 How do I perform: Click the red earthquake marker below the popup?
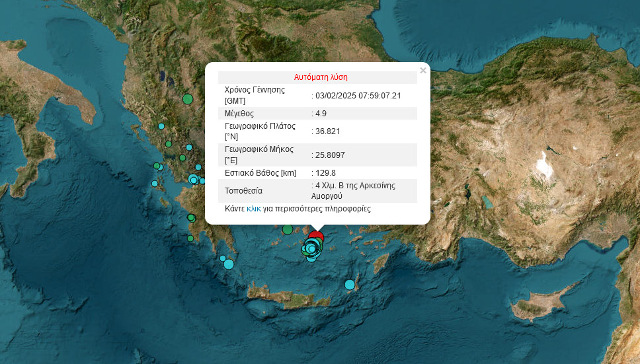tap(316, 236)
